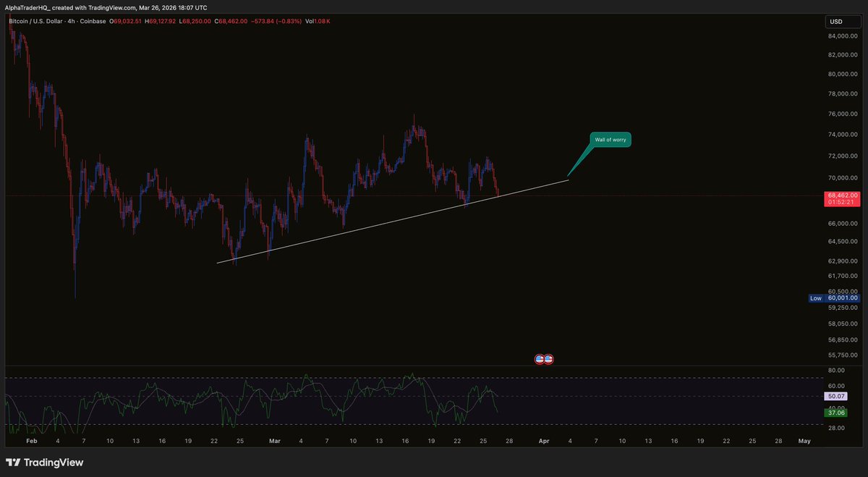Click the 'Bitcoin / U.S. Dollar' symbol title
Image resolution: width=868 pixels, height=477 pixels.
point(36,22)
